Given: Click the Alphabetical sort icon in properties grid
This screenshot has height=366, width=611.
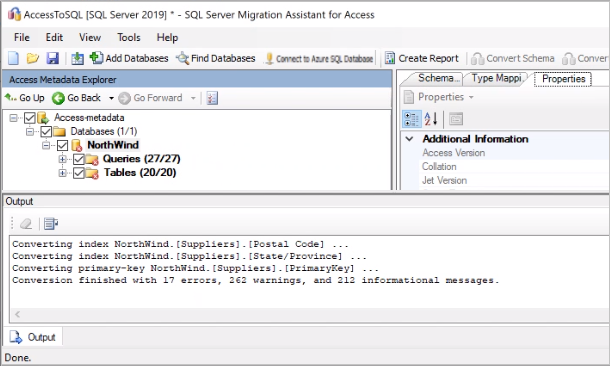Looking at the screenshot, I should pos(431,119).
